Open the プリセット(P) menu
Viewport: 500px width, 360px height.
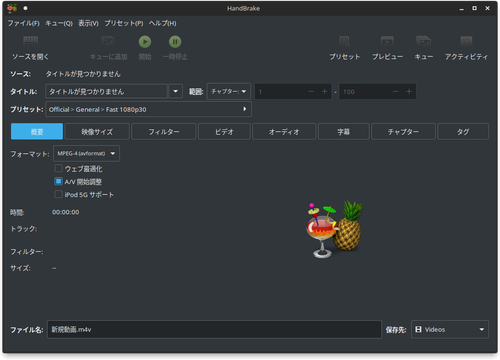[124, 23]
